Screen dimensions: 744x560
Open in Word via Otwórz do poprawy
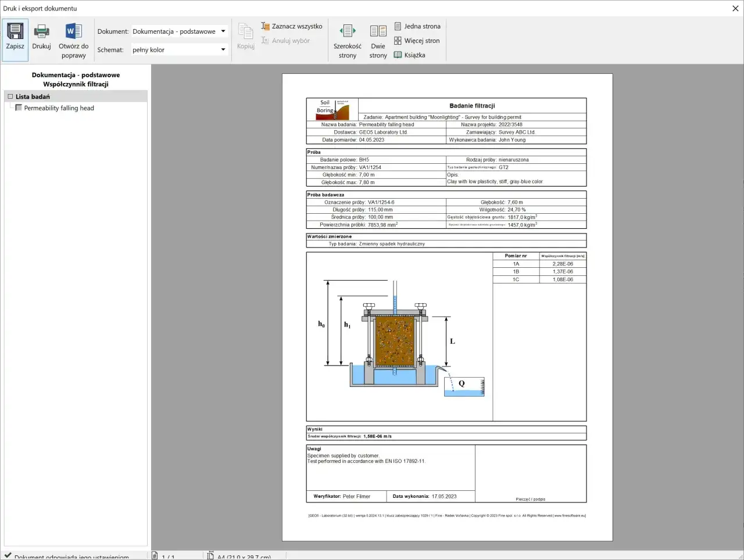tap(74, 40)
